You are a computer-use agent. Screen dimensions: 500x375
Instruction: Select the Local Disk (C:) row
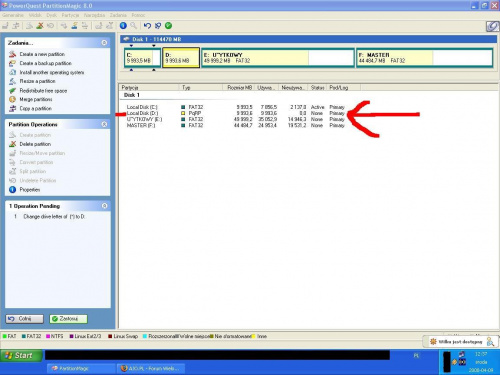[x=235, y=107]
